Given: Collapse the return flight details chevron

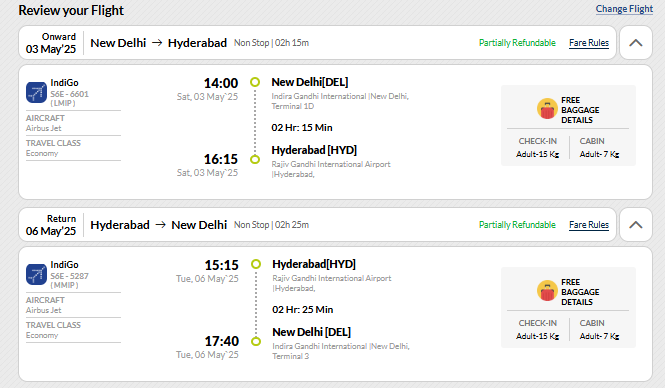Looking at the screenshot, I should pos(635,225).
